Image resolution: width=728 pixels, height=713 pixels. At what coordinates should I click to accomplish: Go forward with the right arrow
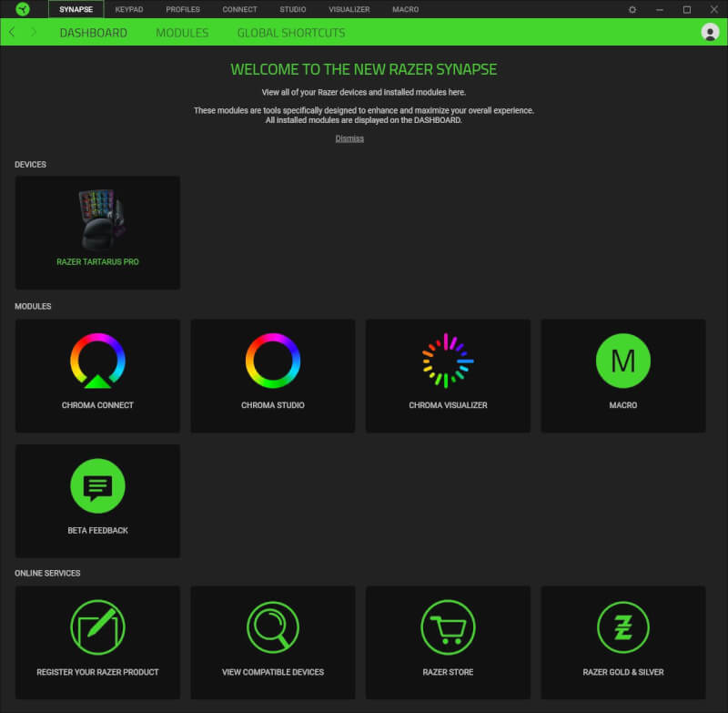coord(34,32)
